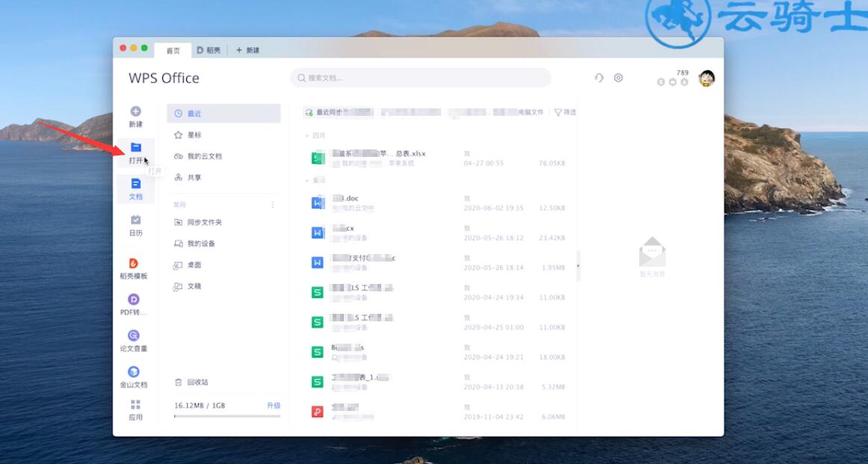Switch to the 稻壳 tab

coord(209,50)
